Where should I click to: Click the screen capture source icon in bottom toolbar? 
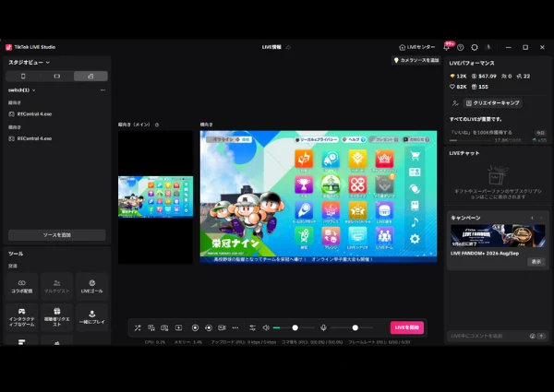[151, 327]
